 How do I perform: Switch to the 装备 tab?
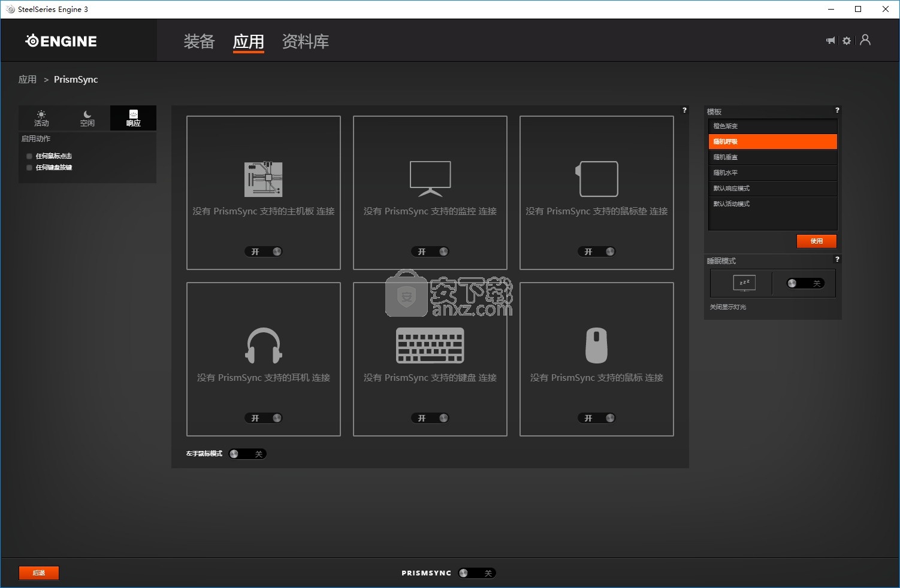coord(199,41)
